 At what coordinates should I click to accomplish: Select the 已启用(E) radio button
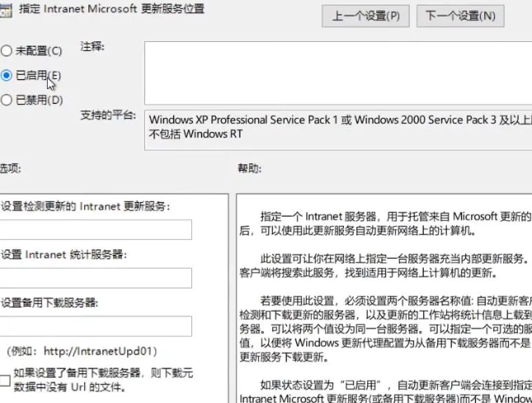pos(7,75)
